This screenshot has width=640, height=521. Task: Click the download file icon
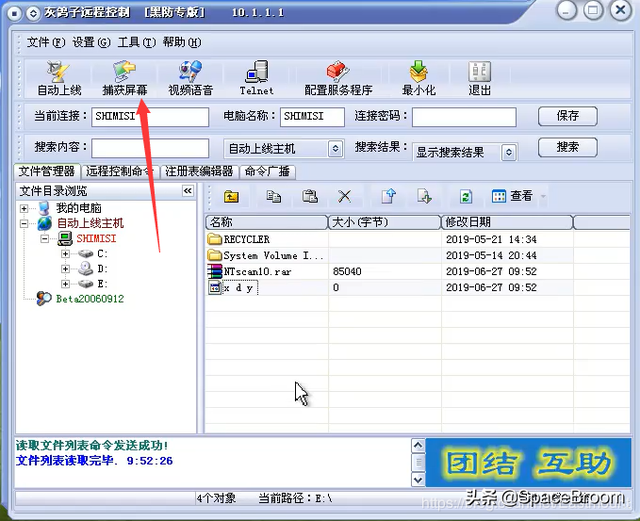click(x=424, y=197)
